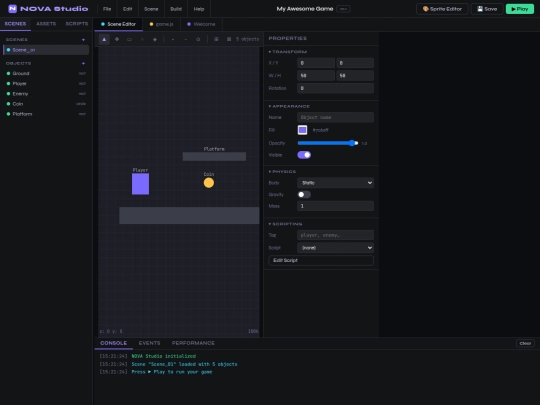
Task: Collapse the Scripting section
Action: coord(285,224)
